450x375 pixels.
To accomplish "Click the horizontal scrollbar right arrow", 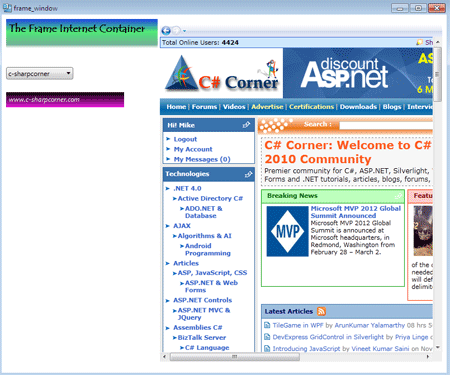I will point(428,357).
